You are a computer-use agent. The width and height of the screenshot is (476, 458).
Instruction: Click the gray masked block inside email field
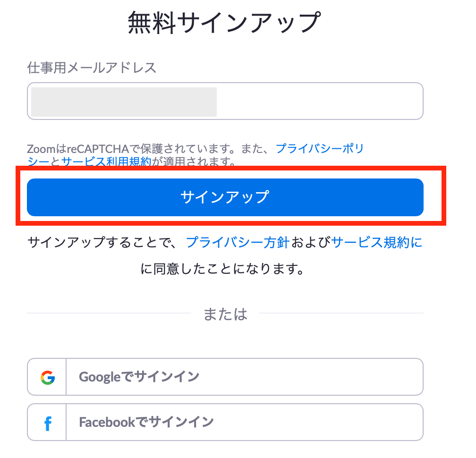pos(124,102)
